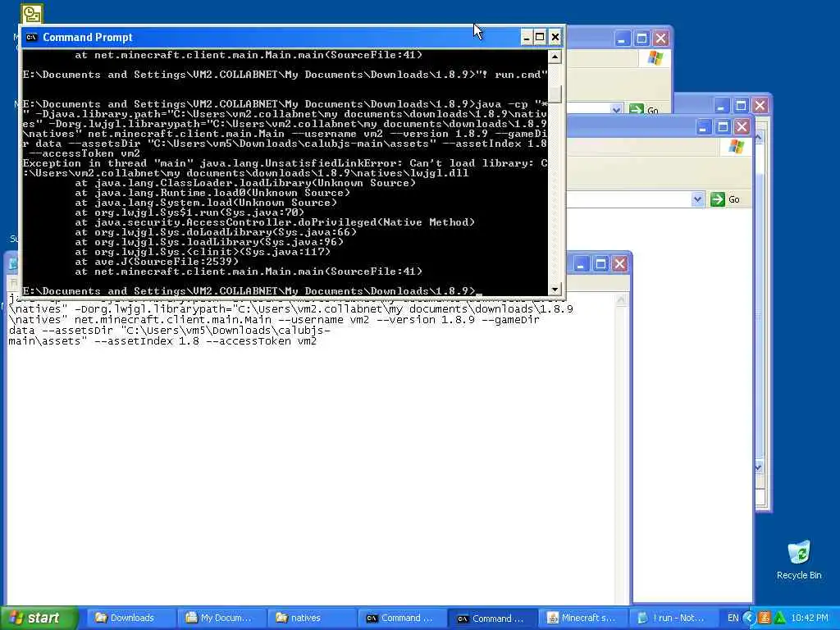
Task: Click the 10:42 PM clock
Action: point(810,618)
